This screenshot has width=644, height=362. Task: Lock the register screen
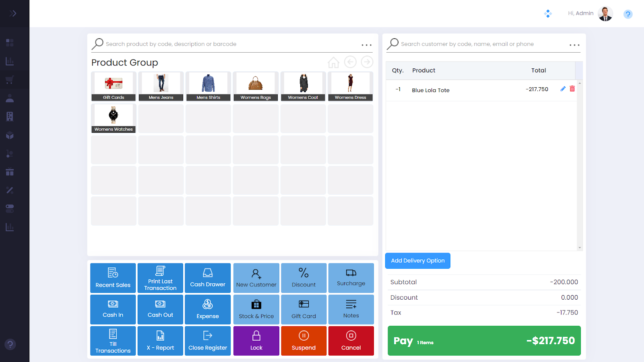coord(256,341)
